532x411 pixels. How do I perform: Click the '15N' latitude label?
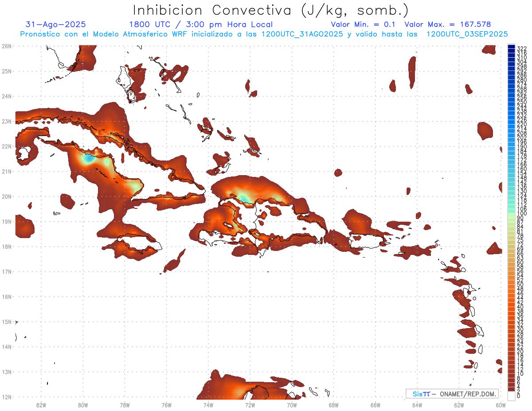(x=6, y=322)
